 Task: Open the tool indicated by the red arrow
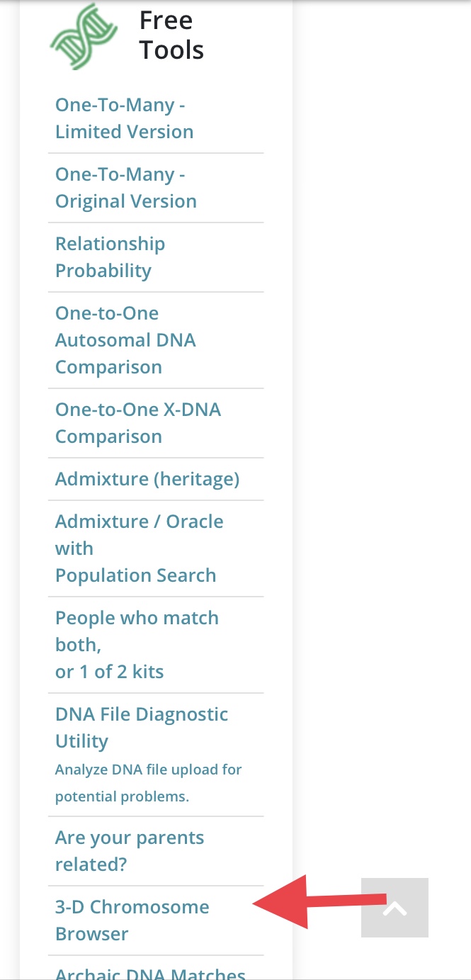tap(132, 920)
